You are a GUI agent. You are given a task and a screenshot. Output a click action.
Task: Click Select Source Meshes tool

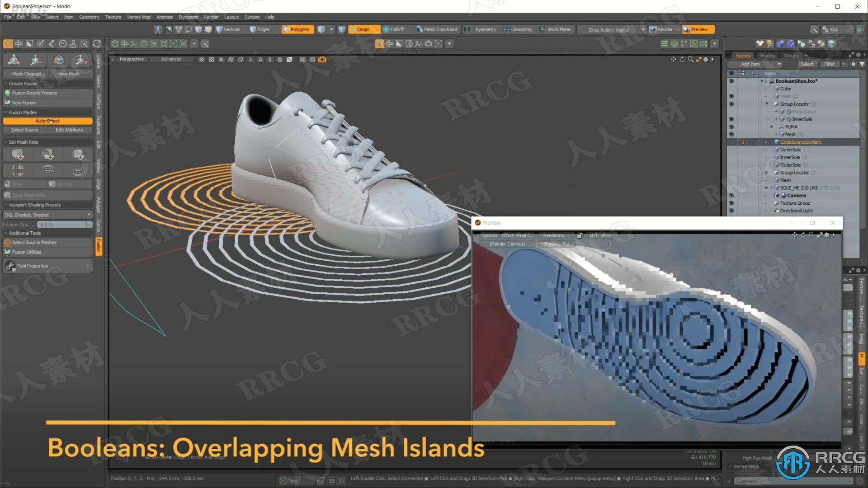point(47,243)
